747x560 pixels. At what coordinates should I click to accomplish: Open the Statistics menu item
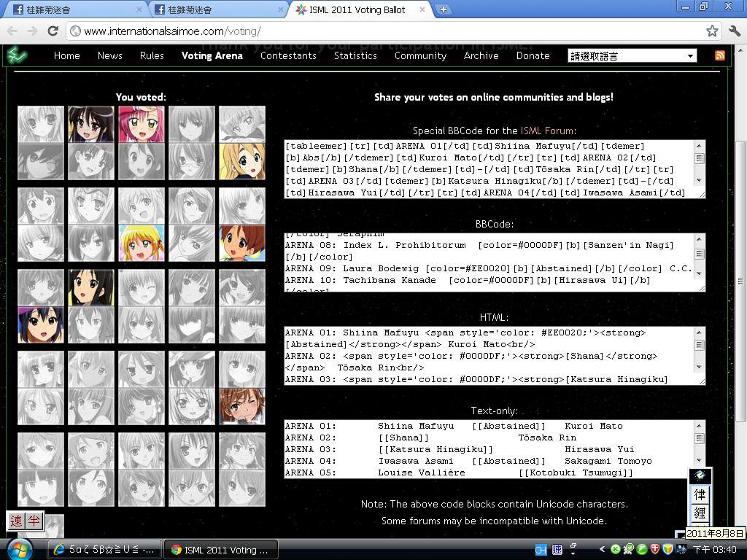(355, 55)
